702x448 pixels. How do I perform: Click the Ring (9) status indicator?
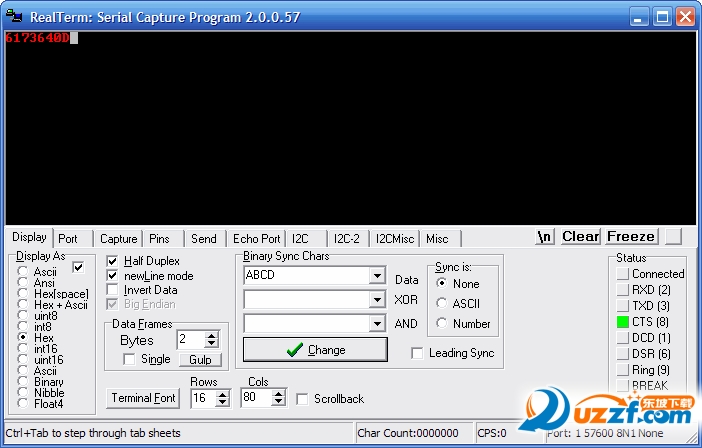[x=623, y=370]
